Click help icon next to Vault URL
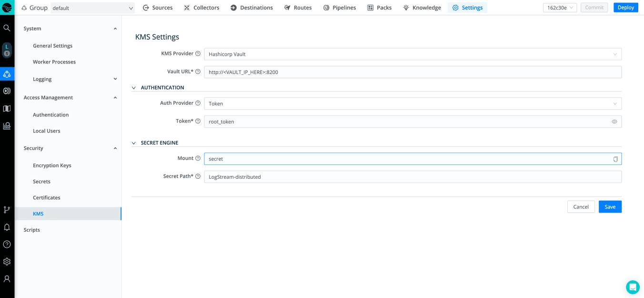Viewport: 644px width, 298px height. tap(198, 72)
